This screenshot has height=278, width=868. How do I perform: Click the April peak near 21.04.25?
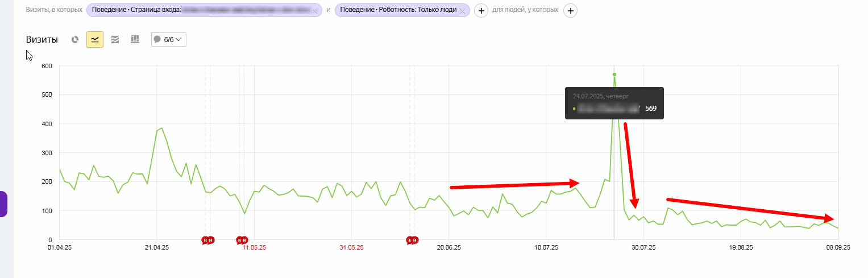[161, 128]
